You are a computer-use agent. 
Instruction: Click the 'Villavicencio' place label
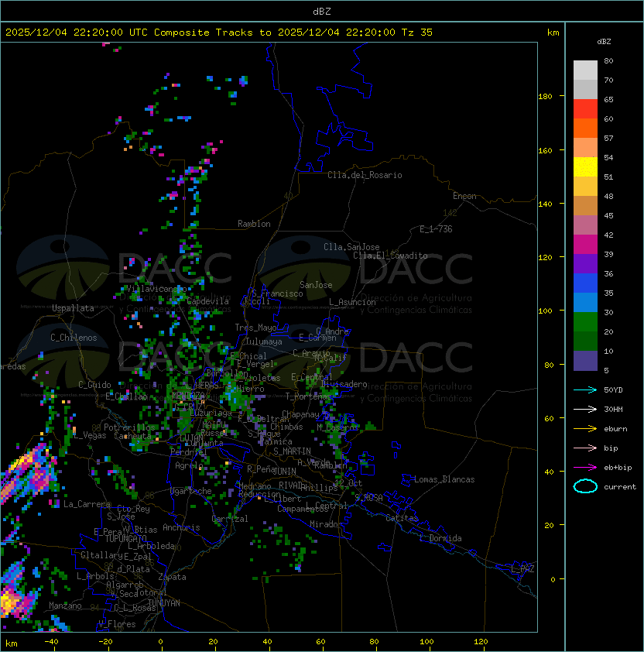[156, 289]
